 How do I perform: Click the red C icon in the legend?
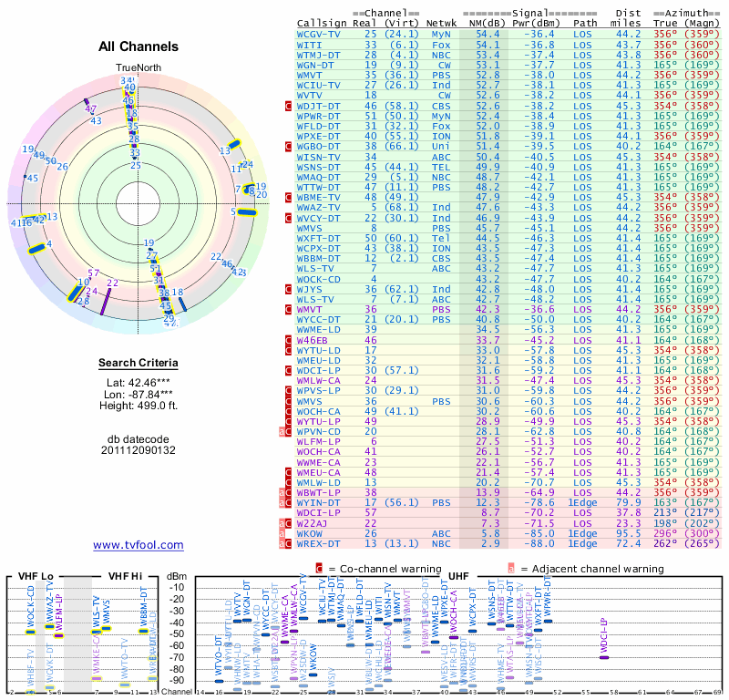click(319, 569)
